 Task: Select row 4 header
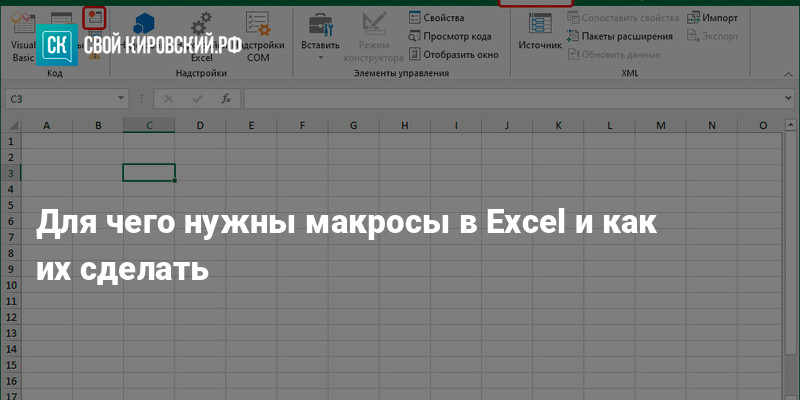(11, 189)
